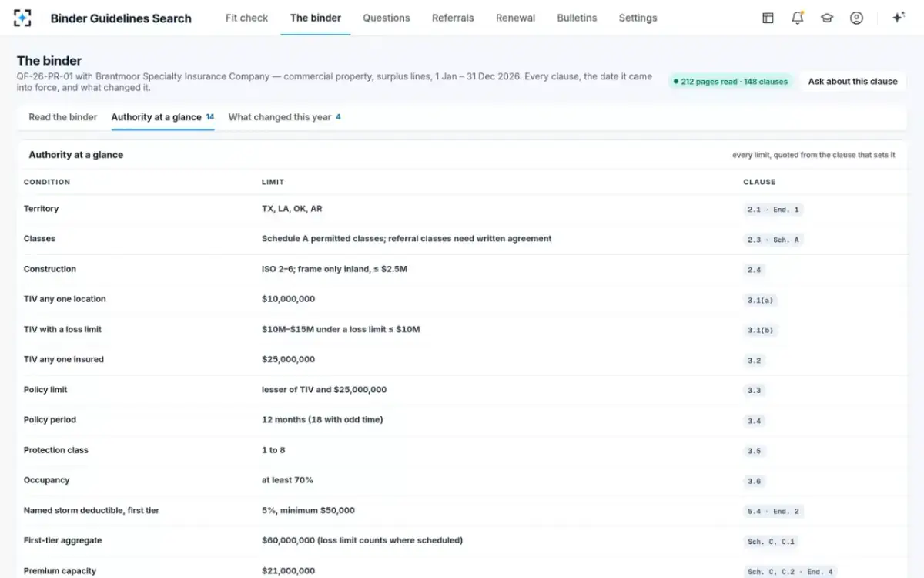Image resolution: width=924 pixels, height=578 pixels.
Task: Click the at least 70% limit
Action: point(287,480)
